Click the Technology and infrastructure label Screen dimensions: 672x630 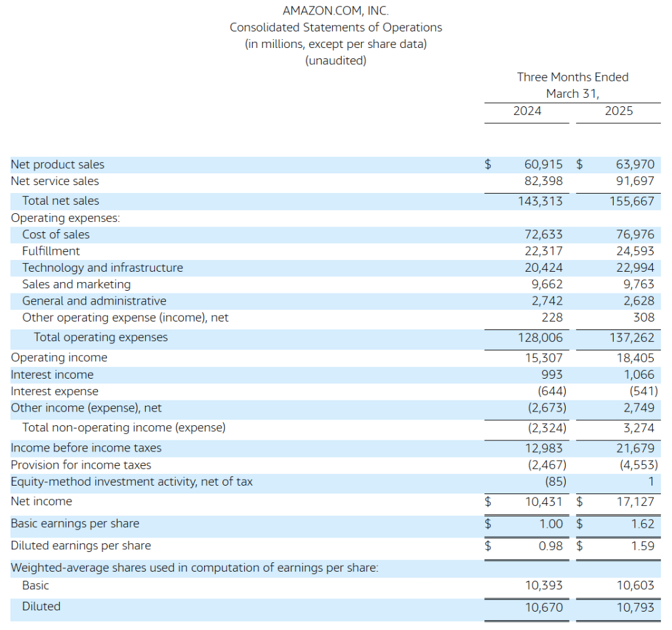pyautogui.click(x=102, y=268)
